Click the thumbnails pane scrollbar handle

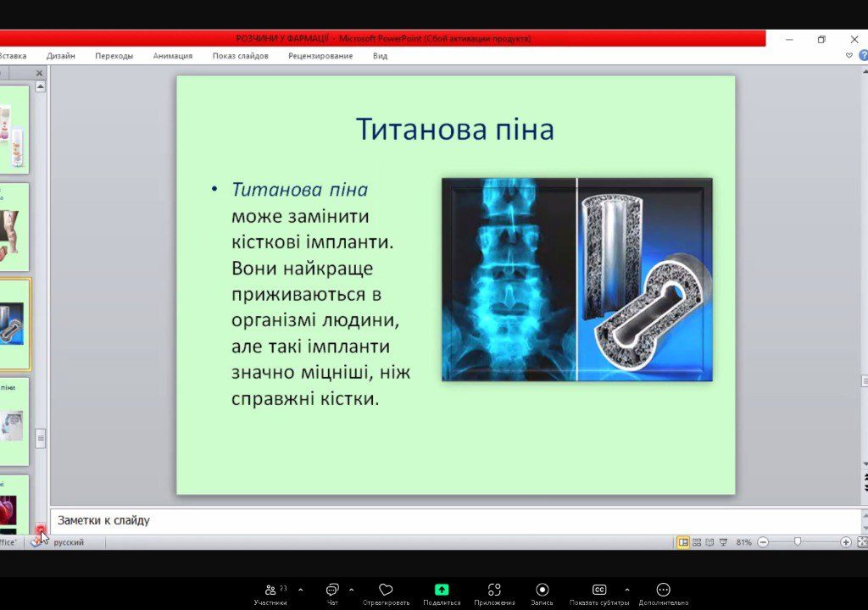(x=41, y=438)
